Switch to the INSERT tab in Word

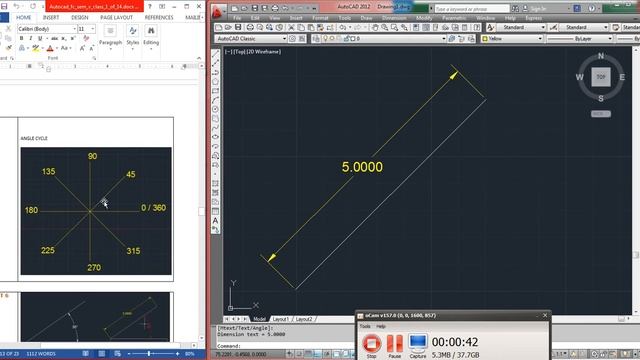coord(51,18)
